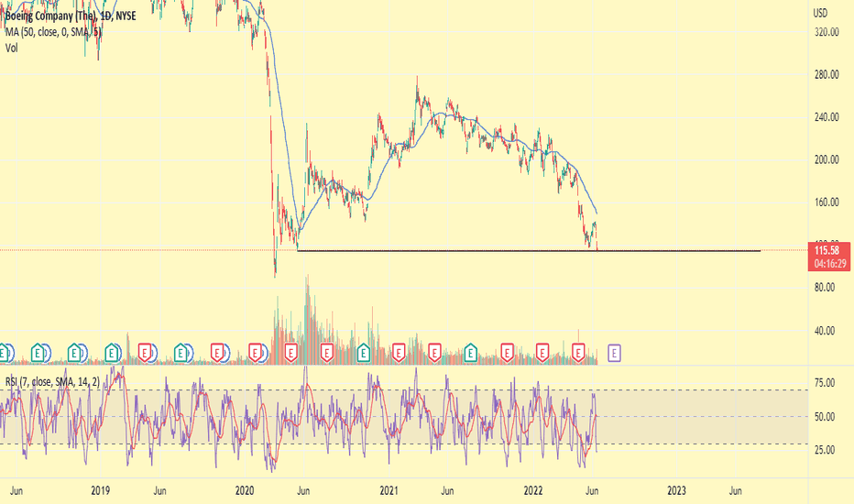The image size is (854, 504).
Task: Click the 40.00 price axis label
Action: pos(824,330)
